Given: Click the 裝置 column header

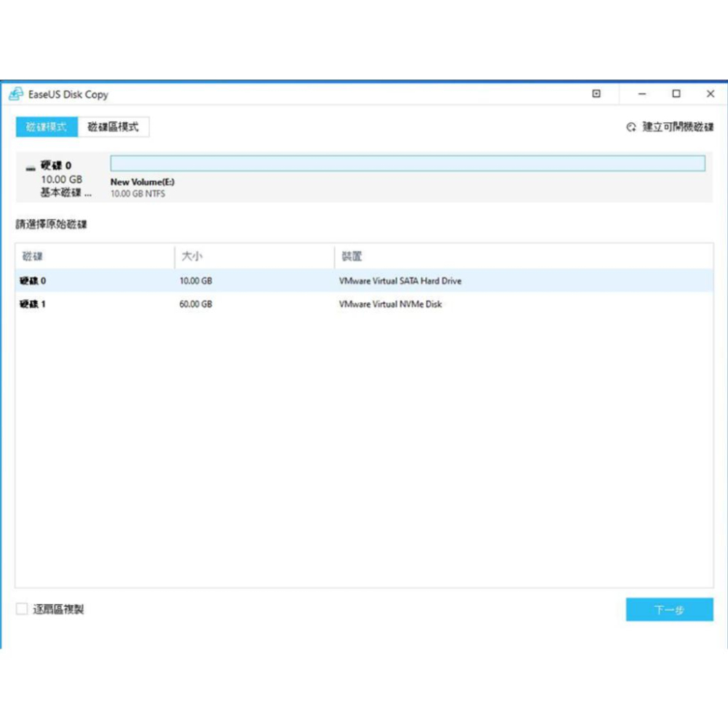Looking at the screenshot, I should (x=351, y=256).
